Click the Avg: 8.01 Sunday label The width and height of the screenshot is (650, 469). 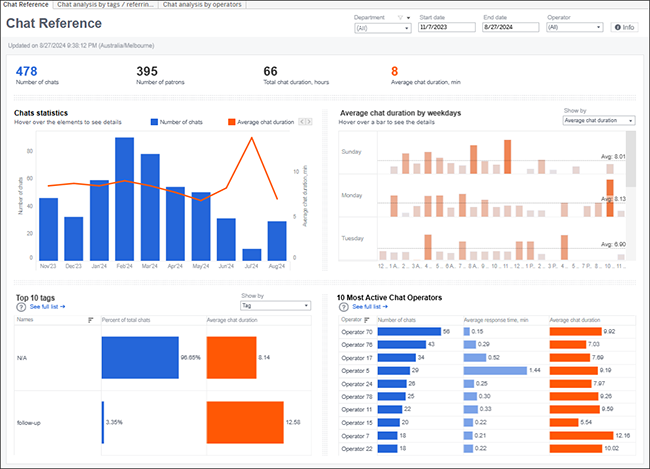pyautogui.click(x=613, y=157)
